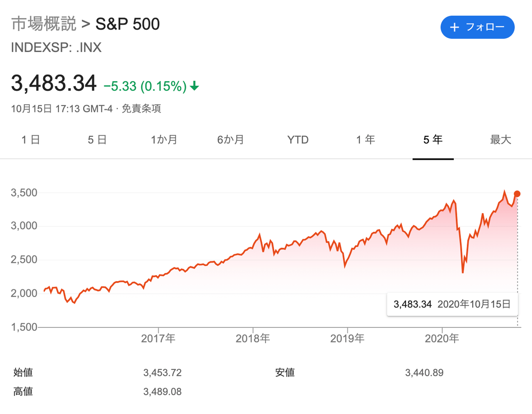Click the 2020年 axis label
The width and height of the screenshot is (532, 414).
point(442,338)
